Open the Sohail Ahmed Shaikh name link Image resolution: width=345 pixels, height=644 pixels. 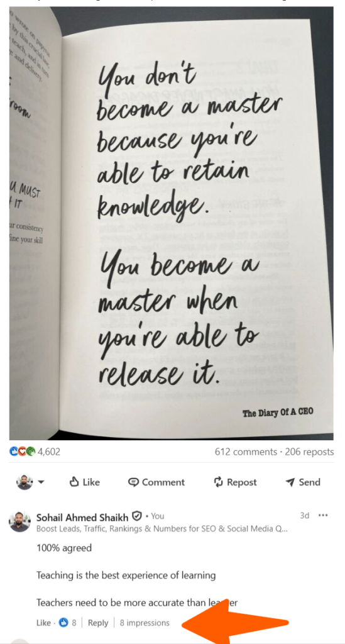(82, 516)
